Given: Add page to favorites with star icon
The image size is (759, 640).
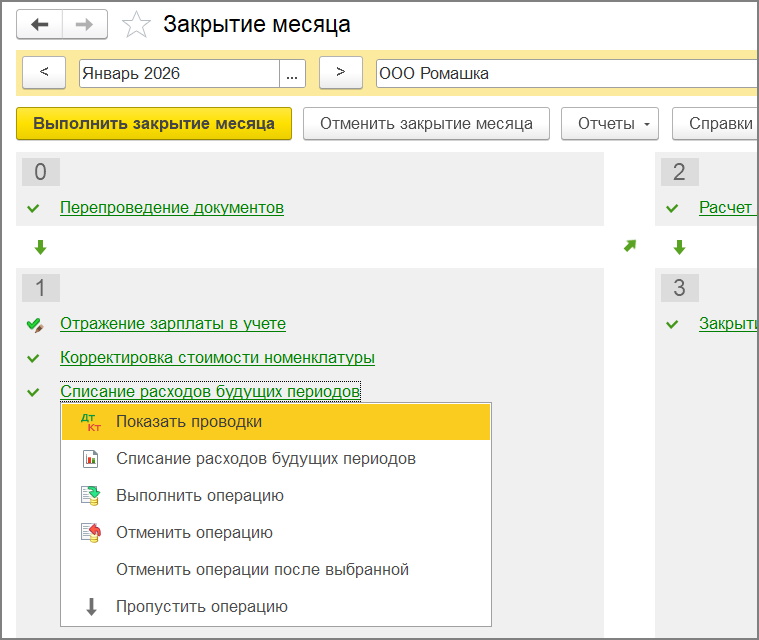Looking at the screenshot, I should click(135, 24).
